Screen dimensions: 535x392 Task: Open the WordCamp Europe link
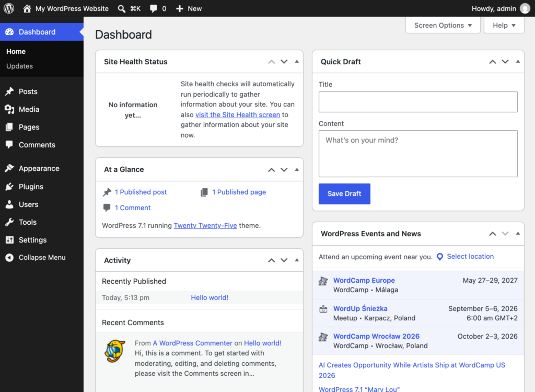tap(364, 280)
